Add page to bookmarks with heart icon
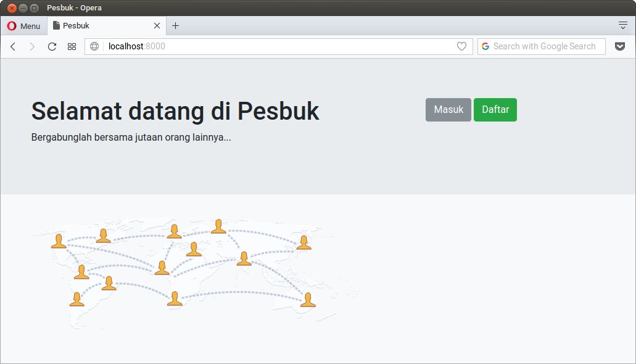 coord(461,46)
